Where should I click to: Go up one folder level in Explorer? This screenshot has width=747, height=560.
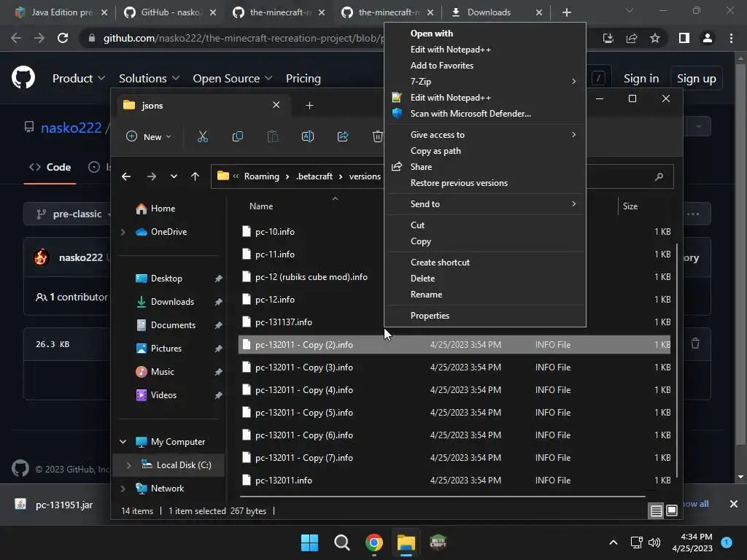click(195, 176)
